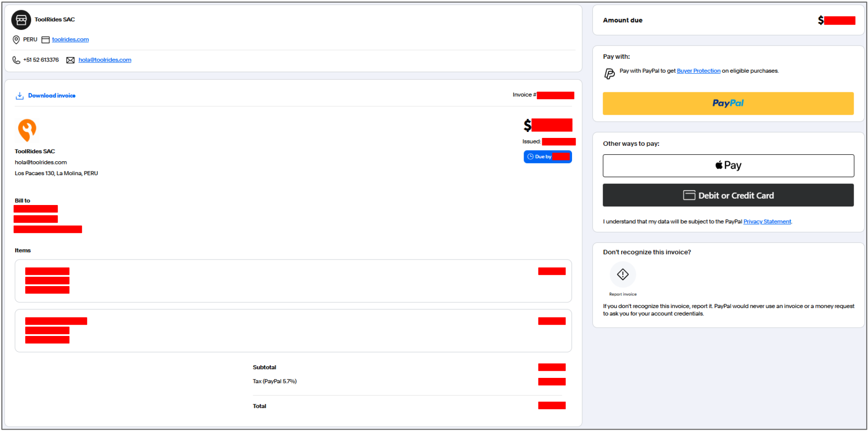This screenshot has width=868, height=431.
Task: Click the envelope icon beside hola@toolrides.com
Action: click(x=70, y=60)
